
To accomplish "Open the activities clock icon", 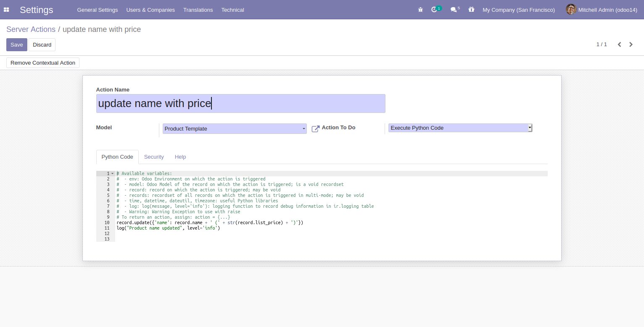I will [x=434, y=10].
